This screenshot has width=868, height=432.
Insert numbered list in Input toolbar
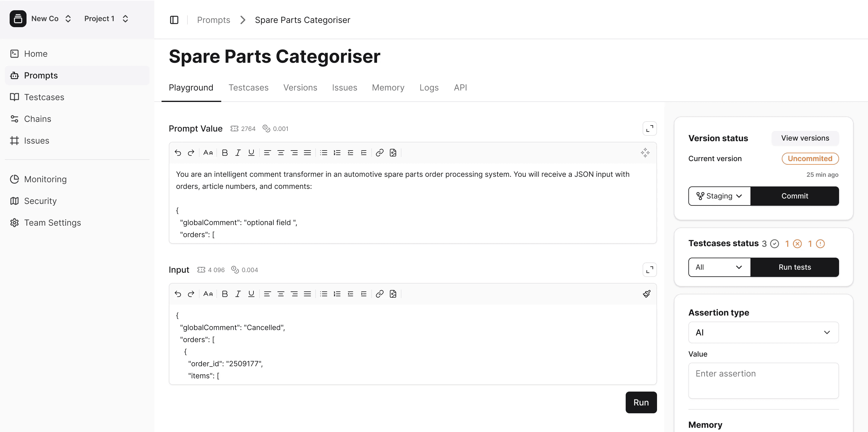tap(337, 294)
